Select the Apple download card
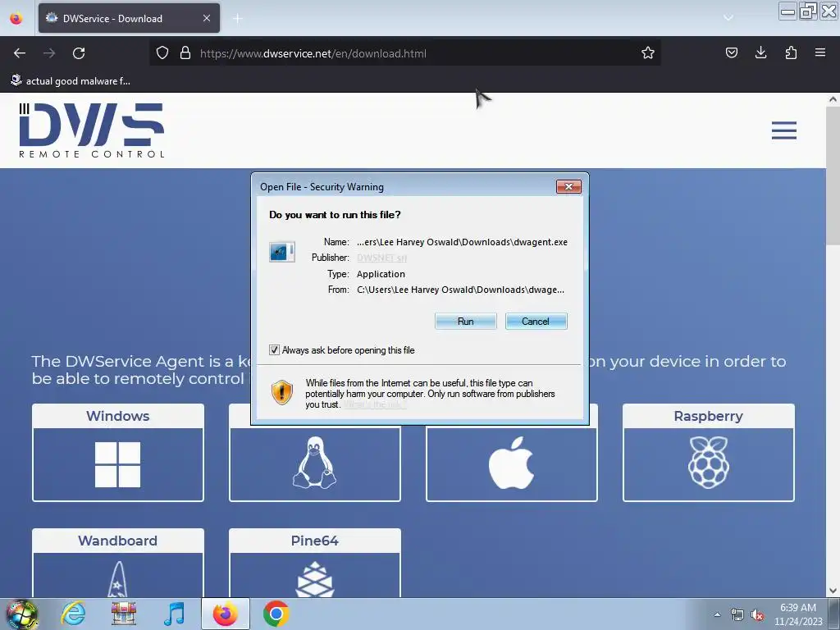Image resolution: width=840 pixels, height=630 pixels. [x=512, y=463]
